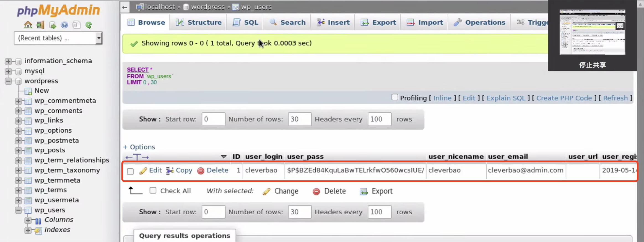
Task: Click the bottom Headers every input field
Action: [380, 212]
